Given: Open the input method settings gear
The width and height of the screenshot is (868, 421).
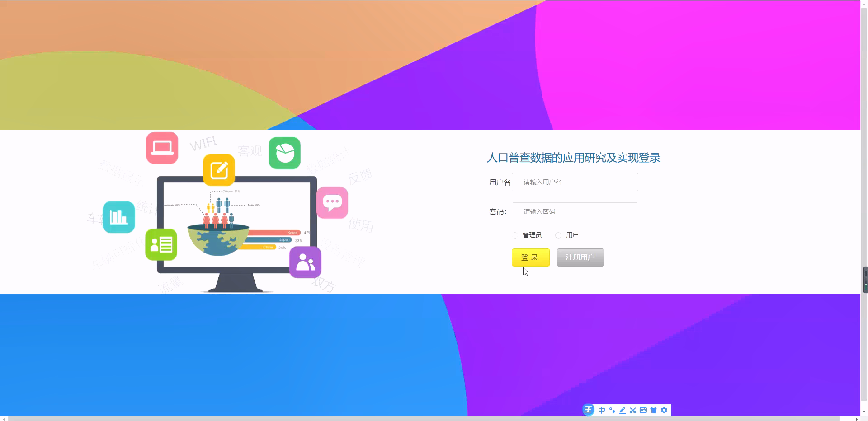Looking at the screenshot, I should click(x=664, y=410).
